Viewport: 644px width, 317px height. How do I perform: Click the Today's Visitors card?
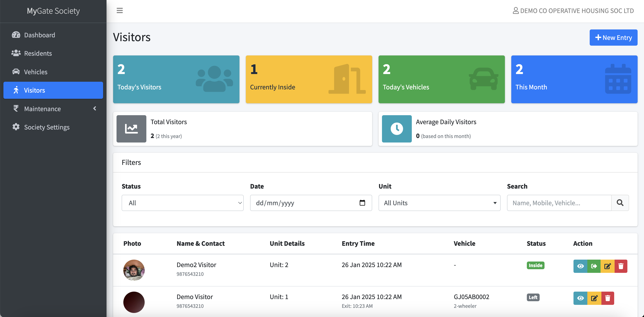176,79
